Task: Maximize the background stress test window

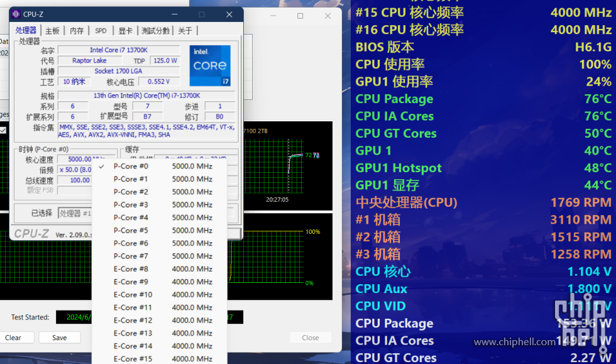Action: pos(300,16)
